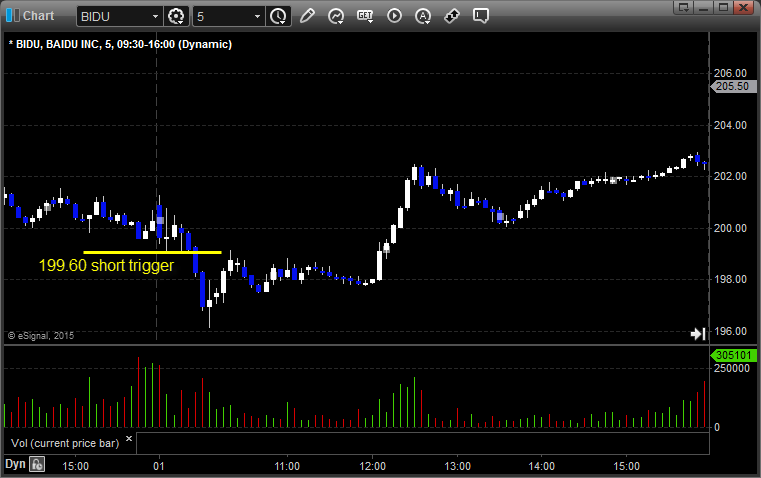
Task: Click the 204.00 price axis label
Action: [730, 125]
